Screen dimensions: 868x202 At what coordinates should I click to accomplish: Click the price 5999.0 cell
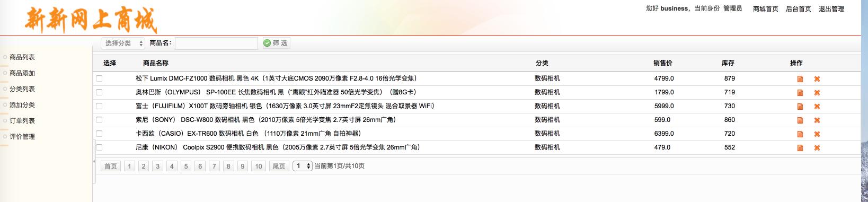tap(664, 106)
